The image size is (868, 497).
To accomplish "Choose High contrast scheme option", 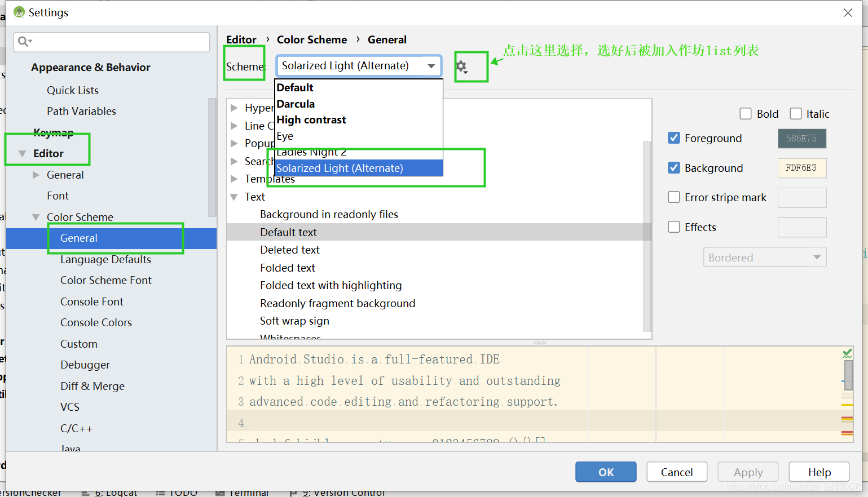I will coord(359,119).
